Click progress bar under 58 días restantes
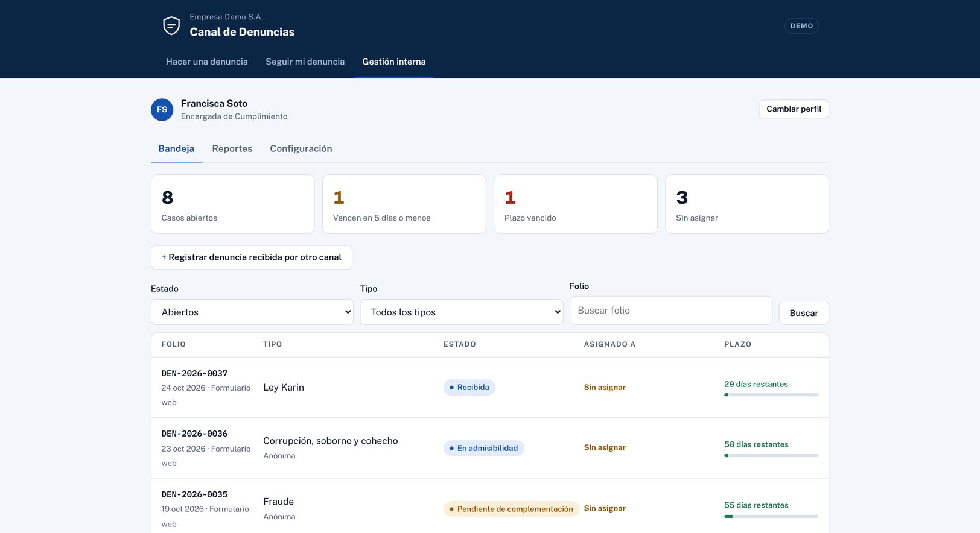This screenshot has height=533, width=980. pyautogui.click(x=771, y=456)
